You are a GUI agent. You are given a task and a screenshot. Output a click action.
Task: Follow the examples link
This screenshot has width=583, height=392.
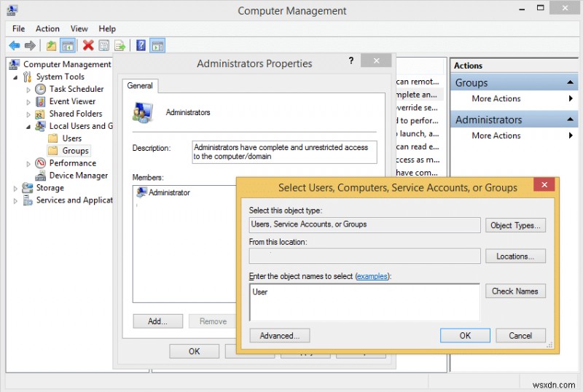click(x=372, y=276)
